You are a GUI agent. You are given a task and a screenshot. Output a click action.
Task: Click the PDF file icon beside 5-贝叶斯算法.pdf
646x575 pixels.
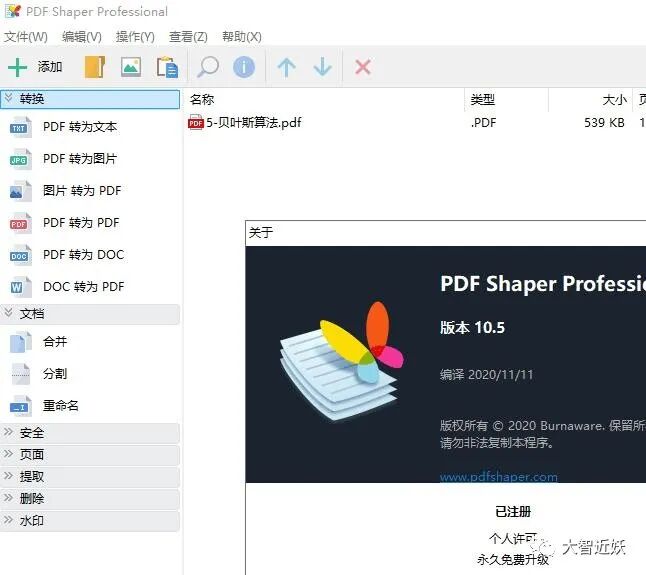click(196, 122)
